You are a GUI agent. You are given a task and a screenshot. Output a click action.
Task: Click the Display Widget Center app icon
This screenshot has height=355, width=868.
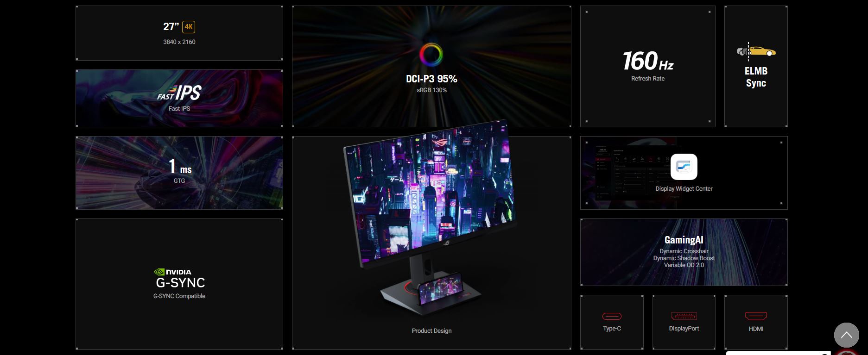point(684,167)
